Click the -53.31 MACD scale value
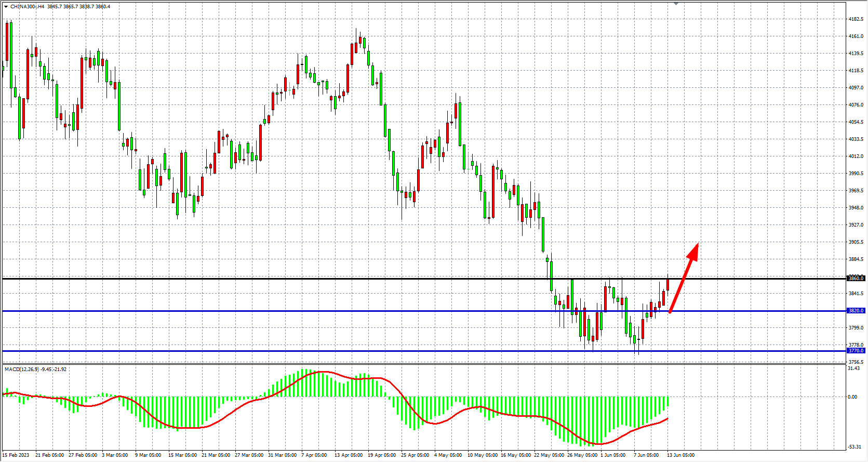This screenshot has width=868, height=462. (x=854, y=447)
